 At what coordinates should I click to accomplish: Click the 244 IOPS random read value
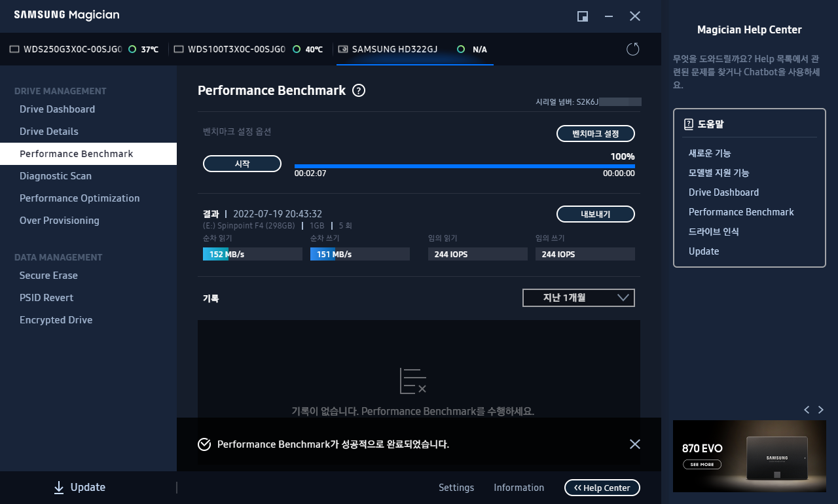pyautogui.click(x=451, y=254)
